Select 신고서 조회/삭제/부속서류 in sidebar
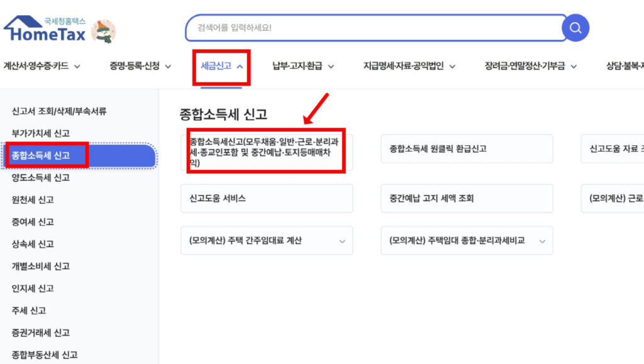Image resolution: width=644 pixels, height=364 pixels. tap(59, 111)
